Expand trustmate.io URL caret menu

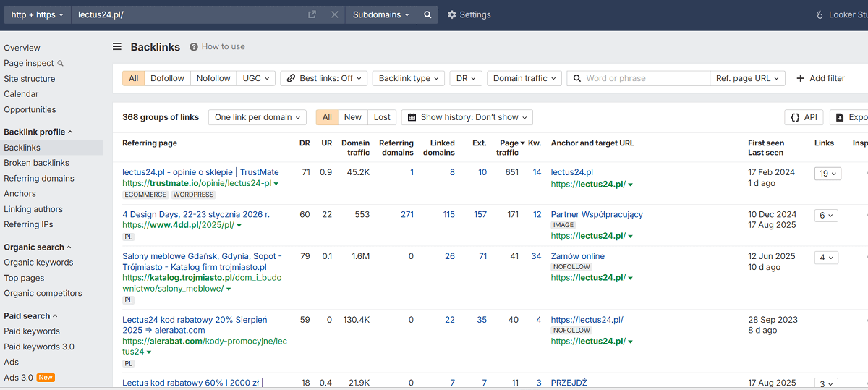(276, 185)
